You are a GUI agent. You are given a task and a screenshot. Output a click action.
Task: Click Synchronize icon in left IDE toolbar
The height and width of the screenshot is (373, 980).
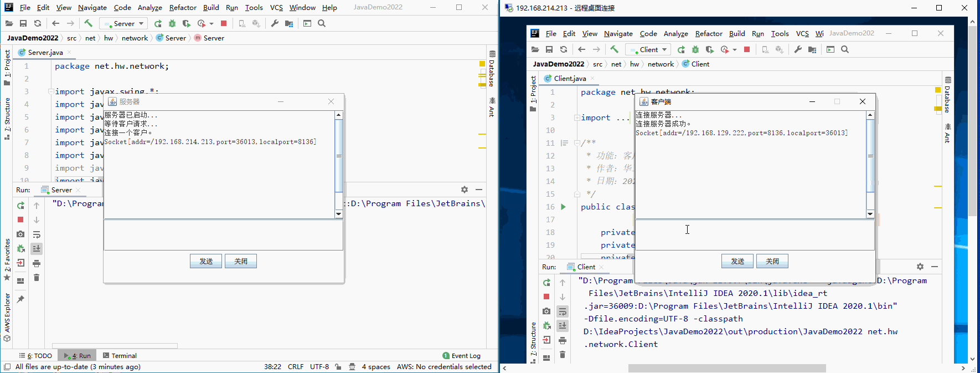[x=38, y=23]
